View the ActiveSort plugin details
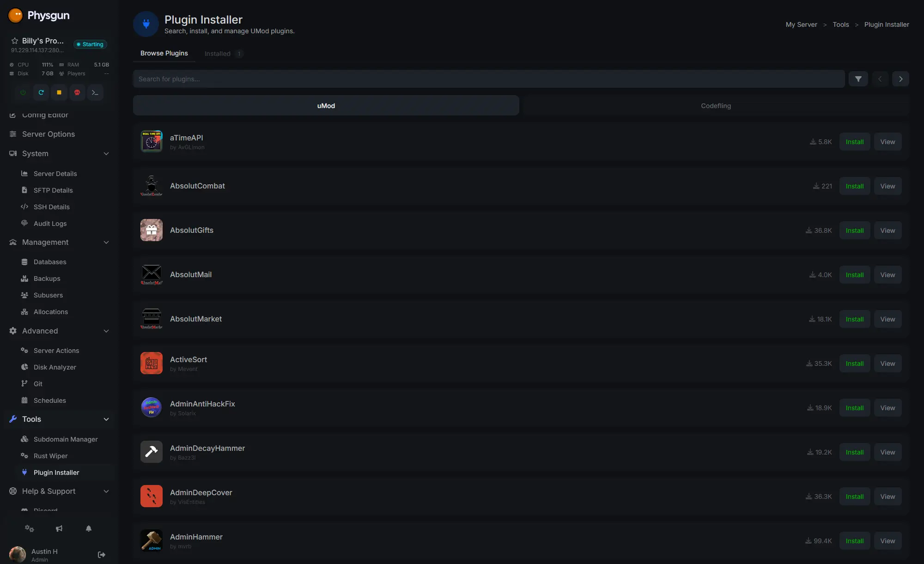The image size is (924, 564). [x=888, y=364]
